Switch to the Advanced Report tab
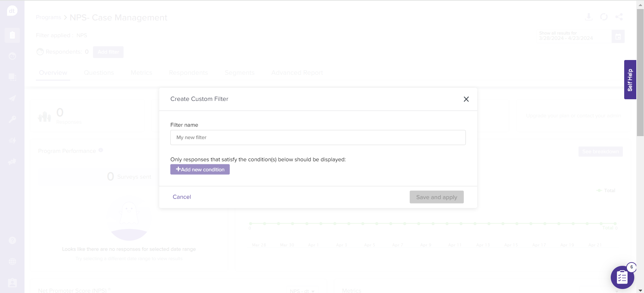Viewport: 644px width, 293px height. [x=297, y=73]
